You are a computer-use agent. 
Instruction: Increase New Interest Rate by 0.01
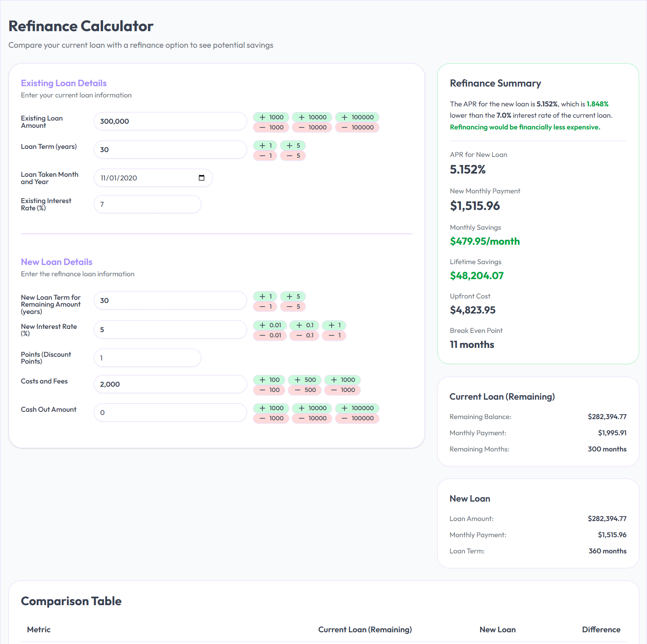point(270,325)
